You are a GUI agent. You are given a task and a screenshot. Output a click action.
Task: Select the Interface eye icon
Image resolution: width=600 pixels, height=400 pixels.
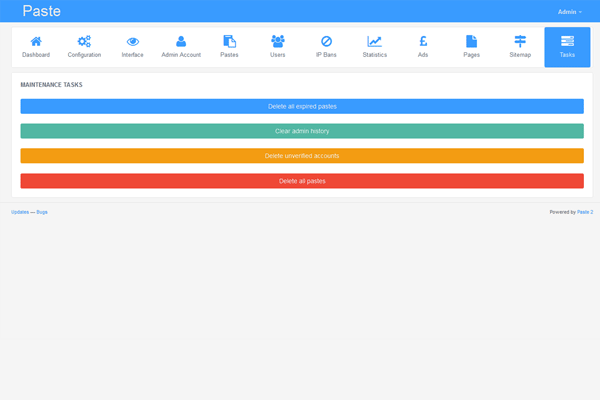[x=133, y=42]
